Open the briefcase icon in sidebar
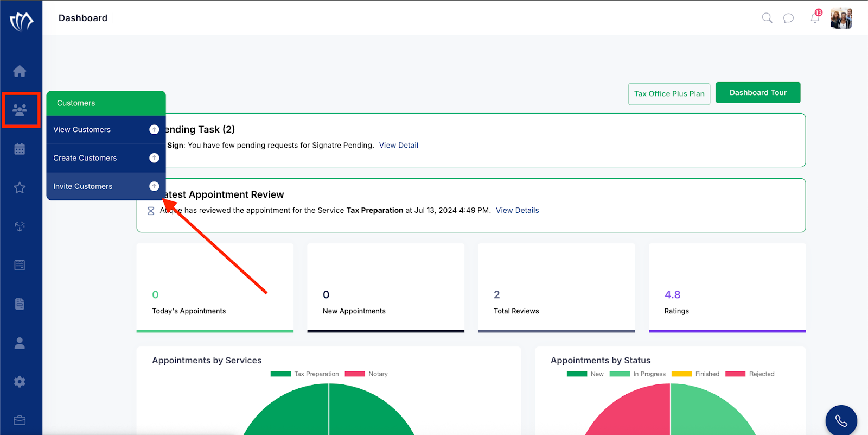Image resolution: width=868 pixels, height=435 pixels. coord(20,420)
